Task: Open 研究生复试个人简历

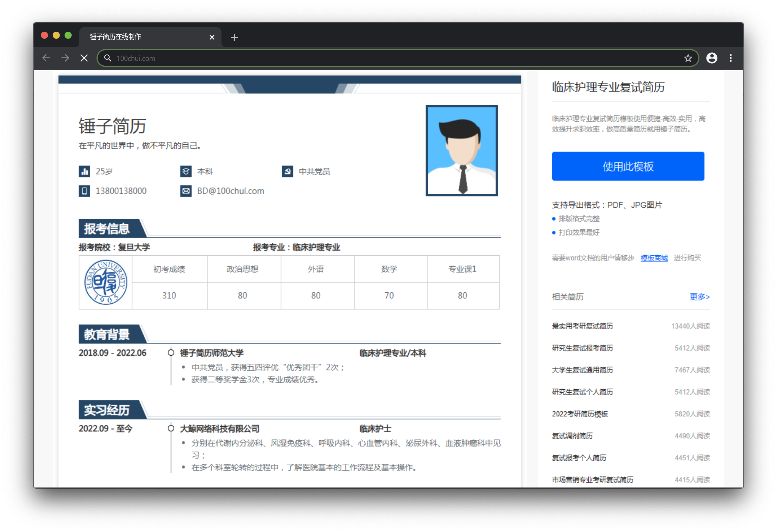Action: click(582, 392)
